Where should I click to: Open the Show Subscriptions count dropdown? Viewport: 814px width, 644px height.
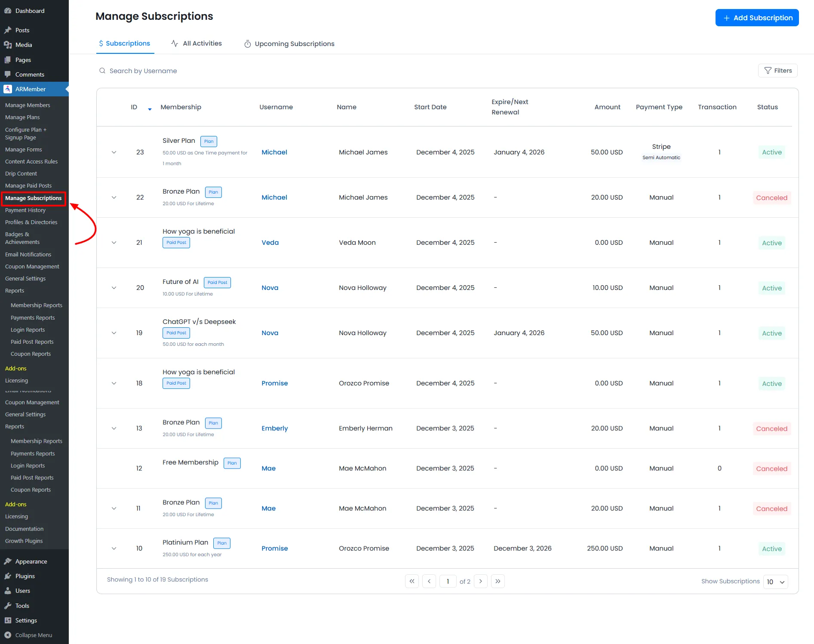click(x=775, y=582)
